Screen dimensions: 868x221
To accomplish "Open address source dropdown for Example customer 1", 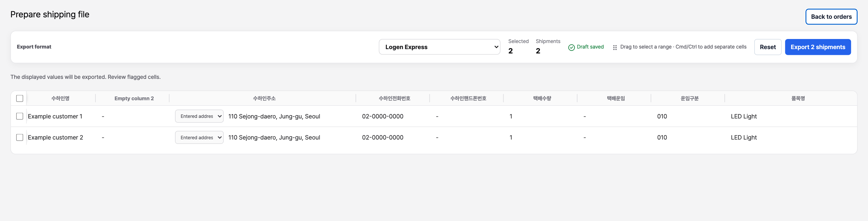I will 199,116.
